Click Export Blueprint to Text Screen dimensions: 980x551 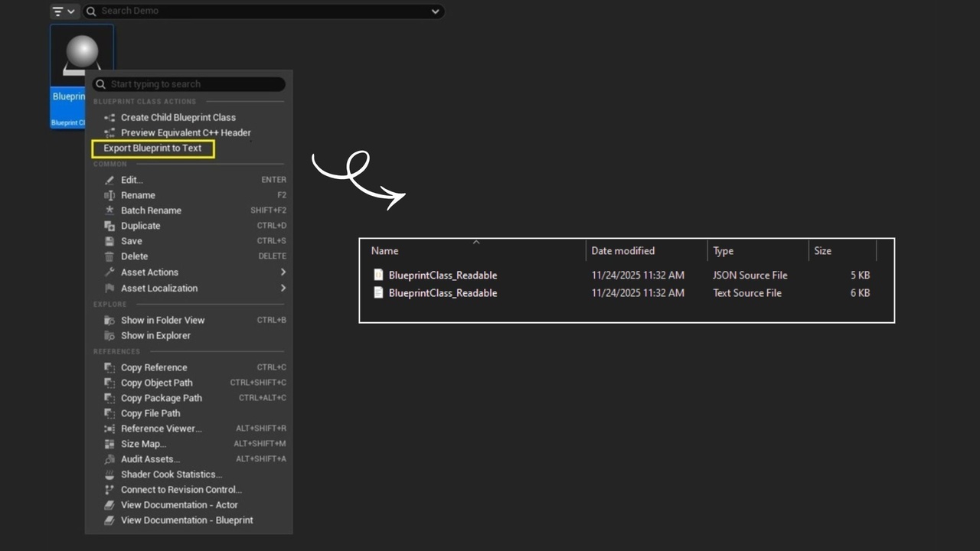153,148
